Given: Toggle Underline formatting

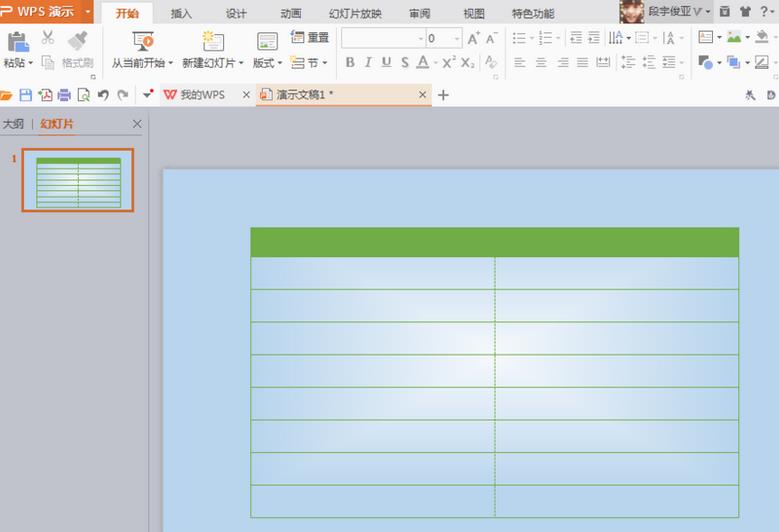Looking at the screenshot, I should tap(387, 62).
